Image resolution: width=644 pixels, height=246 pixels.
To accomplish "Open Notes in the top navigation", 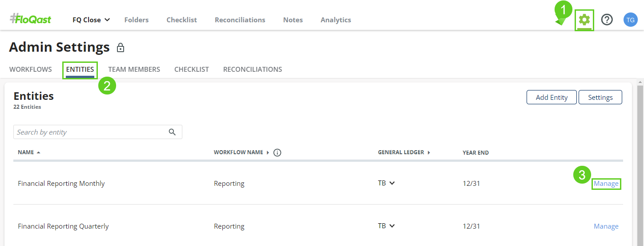I will tap(293, 20).
